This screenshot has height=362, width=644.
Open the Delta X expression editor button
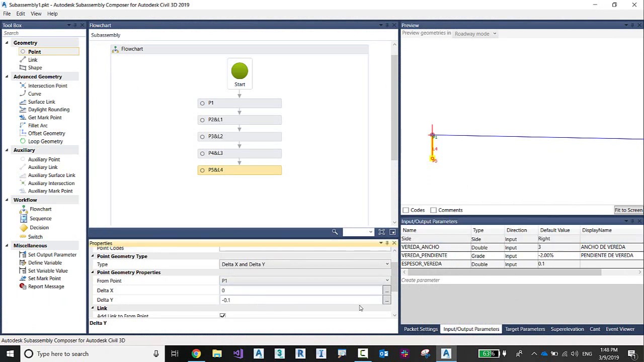click(x=386, y=291)
